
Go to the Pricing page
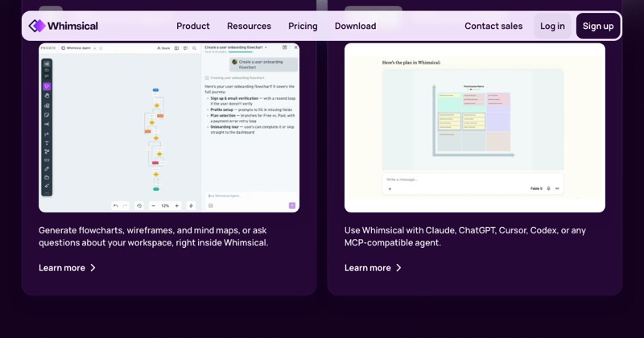click(303, 26)
